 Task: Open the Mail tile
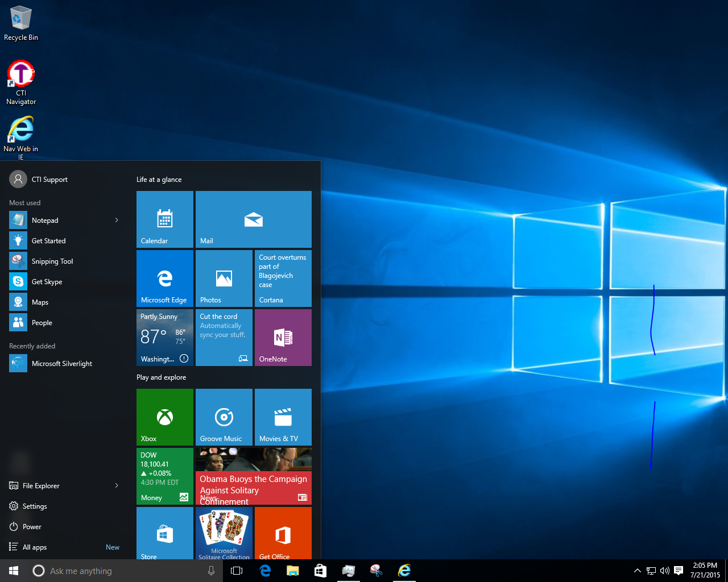(254, 219)
